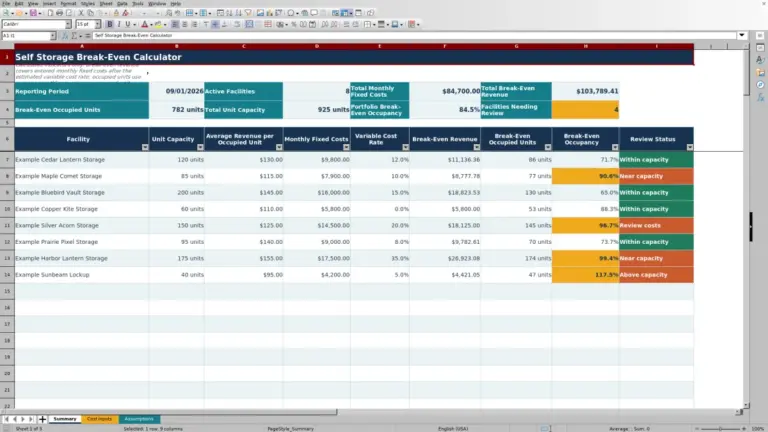Switch to the Cost Inputs sheet tab
Viewport: 768px width, 432px height.
point(99,419)
